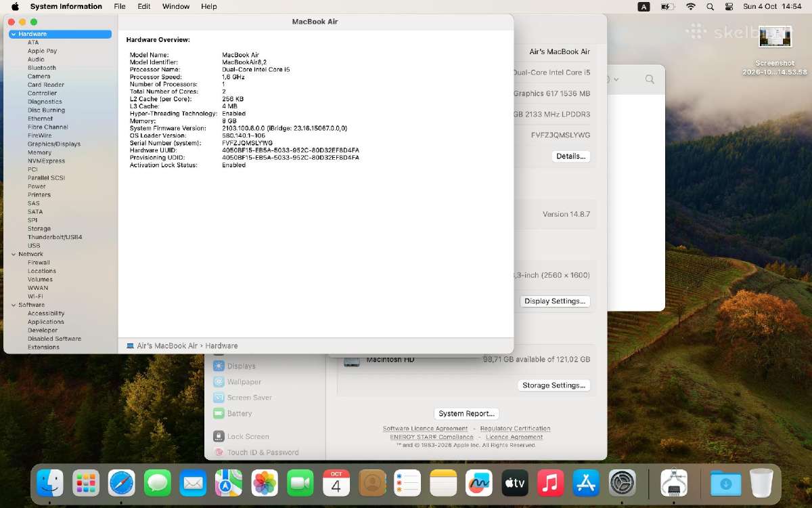
Task: Select Power in the hardware list
Action: coord(37,186)
